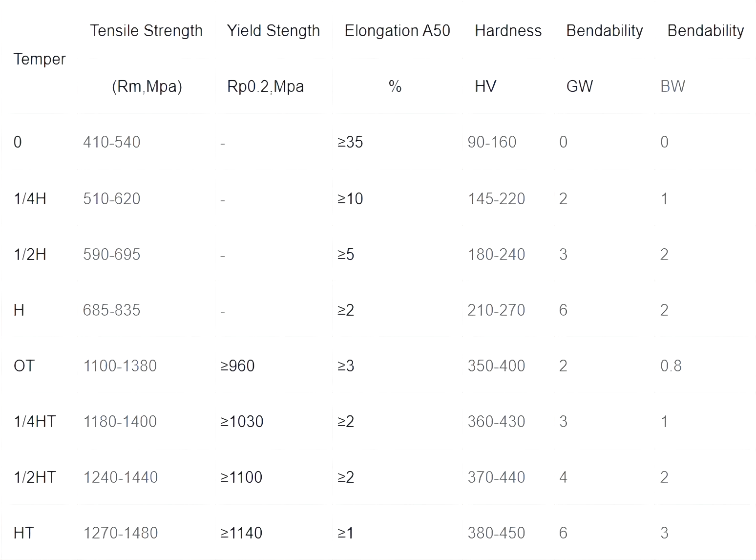Select the OT temper row label
This screenshot has width=756, height=560.
tap(24, 366)
